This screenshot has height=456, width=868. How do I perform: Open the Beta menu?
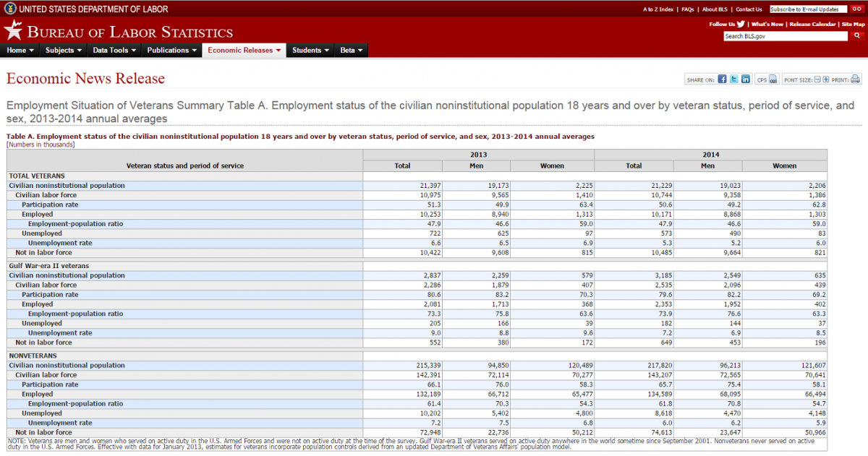coord(352,51)
